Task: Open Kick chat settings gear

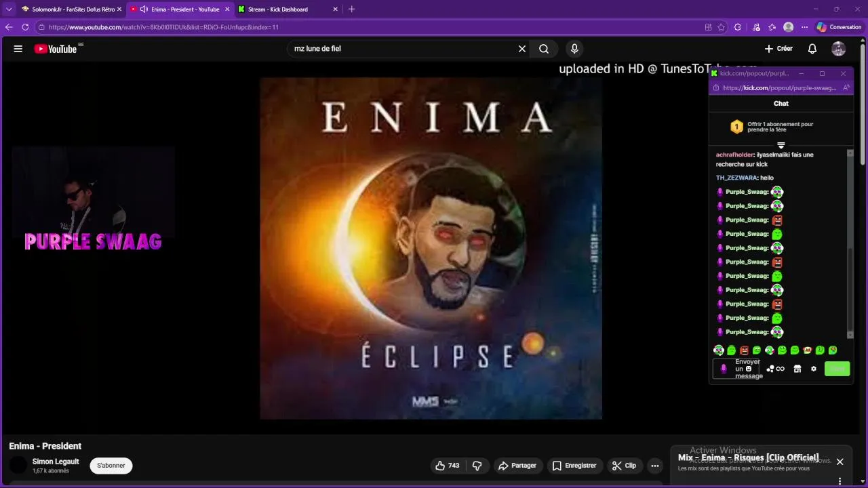Action: (814, 369)
